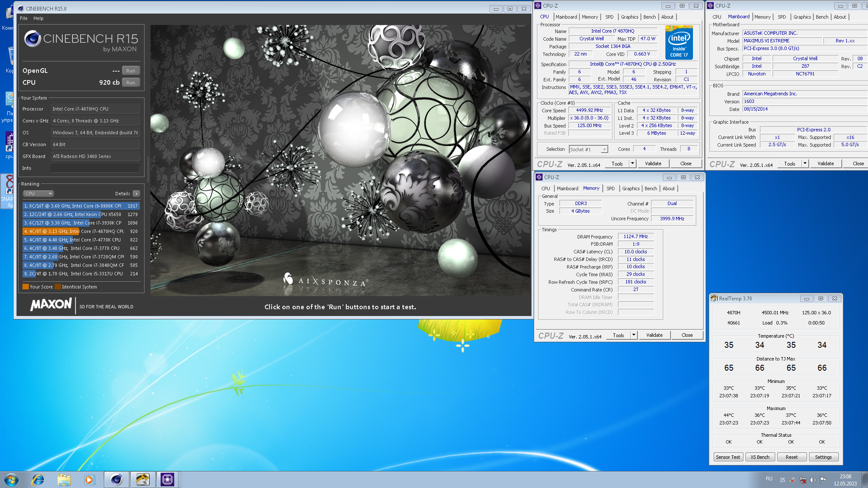Viewport: 868px width, 488px height.
Task: Open Tools dropdown arrow in Mainboard CPU-Z window
Action: (x=805, y=164)
